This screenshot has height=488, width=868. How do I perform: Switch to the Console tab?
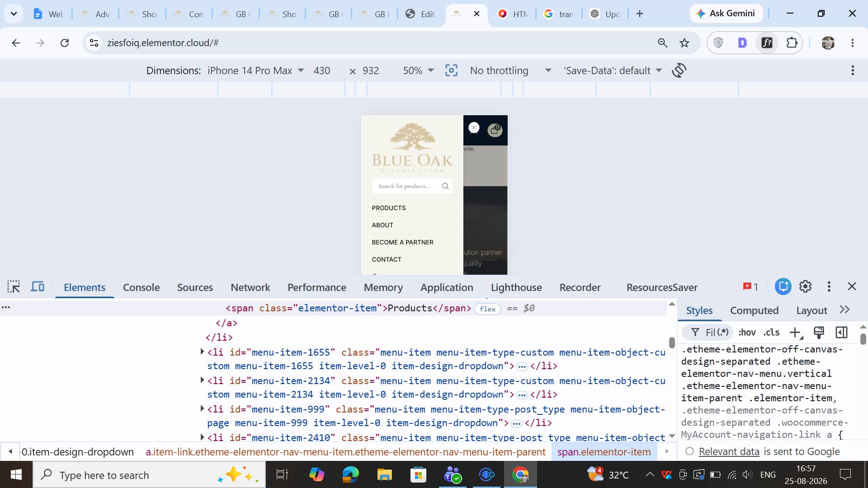pyautogui.click(x=141, y=287)
